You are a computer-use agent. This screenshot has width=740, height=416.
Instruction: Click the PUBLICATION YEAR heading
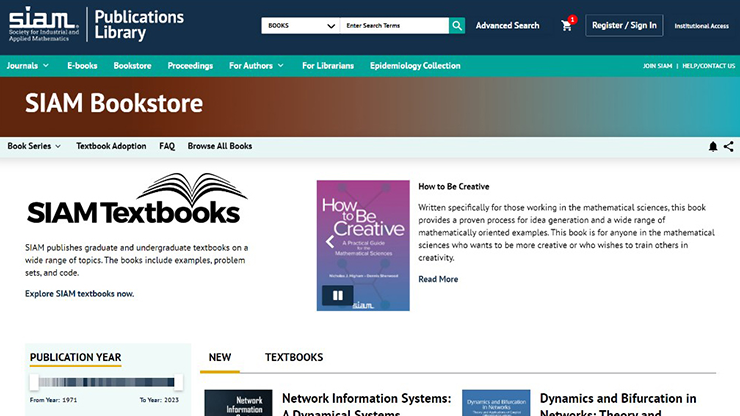pos(76,357)
